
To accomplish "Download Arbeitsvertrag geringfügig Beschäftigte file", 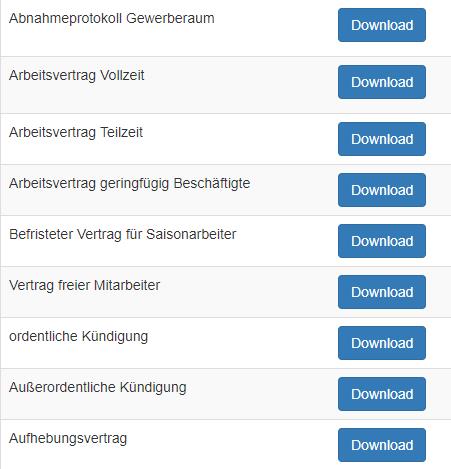I will coord(382,190).
